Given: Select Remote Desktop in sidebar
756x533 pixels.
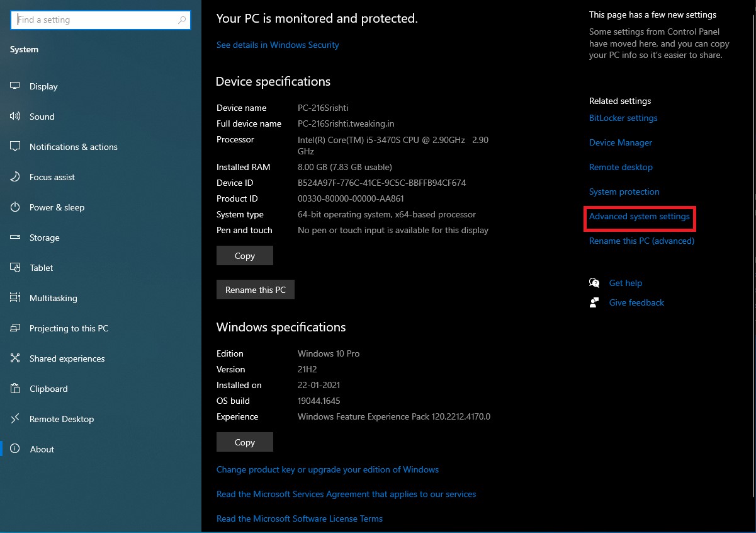Looking at the screenshot, I should pyautogui.click(x=61, y=419).
